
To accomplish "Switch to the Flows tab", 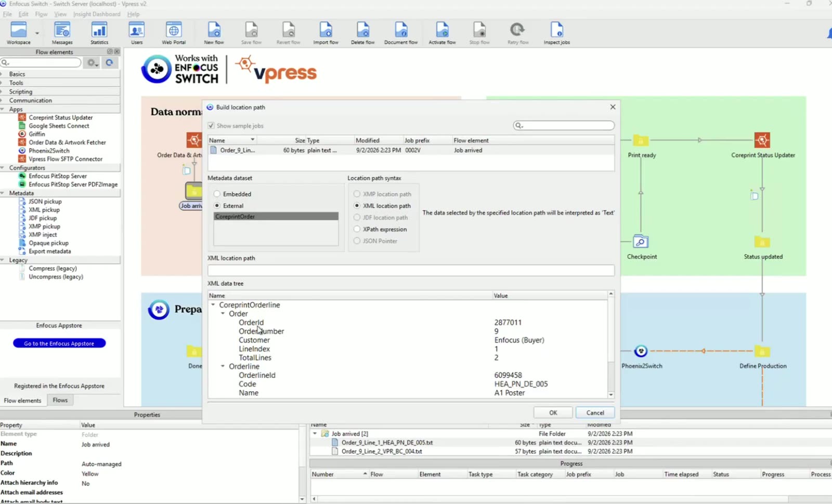I will [x=60, y=400].
